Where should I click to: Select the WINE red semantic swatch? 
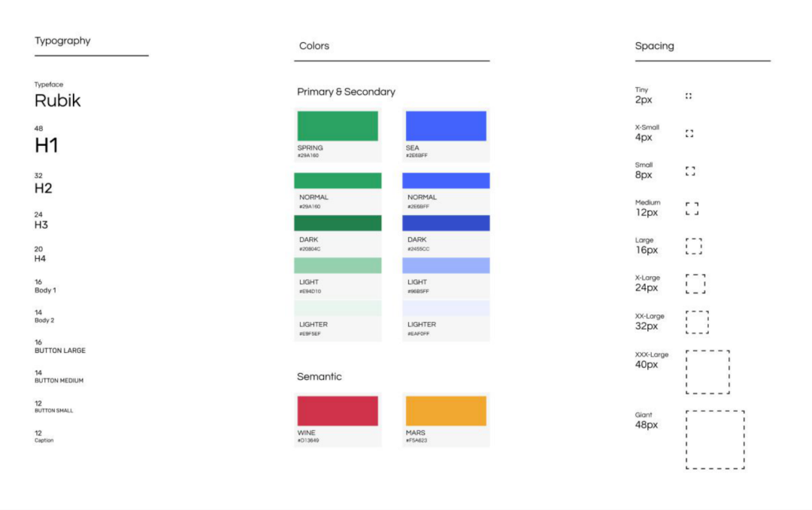pyautogui.click(x=338, y=411)
